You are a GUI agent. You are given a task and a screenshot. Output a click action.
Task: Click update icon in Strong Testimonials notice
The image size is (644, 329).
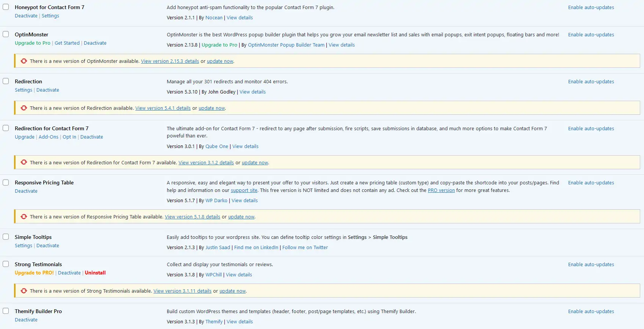(x=24, y=291)
